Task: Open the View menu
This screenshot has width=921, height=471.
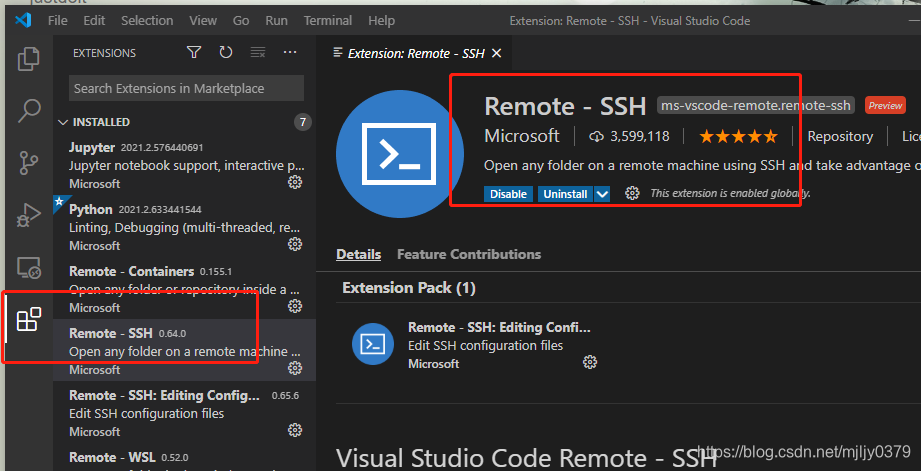Action: [x=203, y=21]
